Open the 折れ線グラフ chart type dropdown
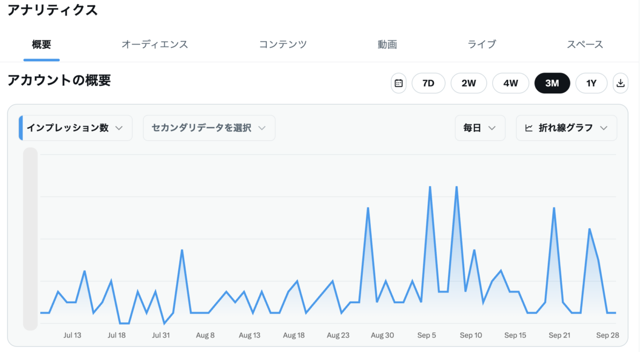 click(566, 128)
